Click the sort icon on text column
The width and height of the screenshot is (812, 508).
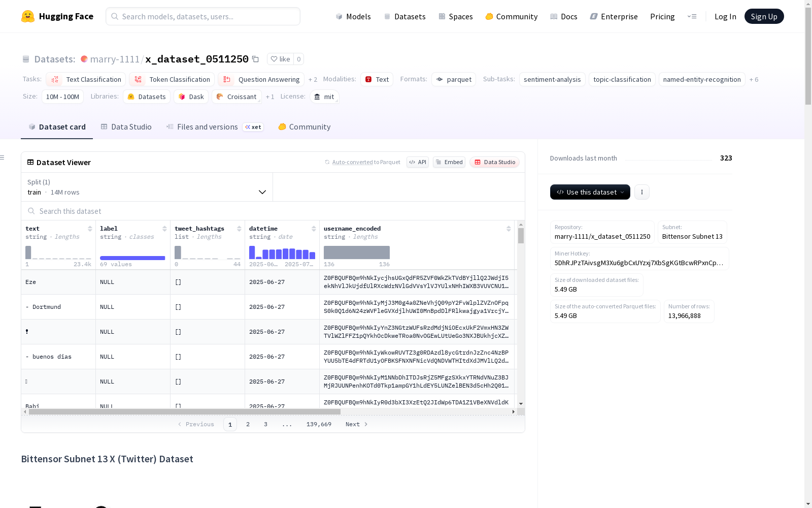pos(90,229)
